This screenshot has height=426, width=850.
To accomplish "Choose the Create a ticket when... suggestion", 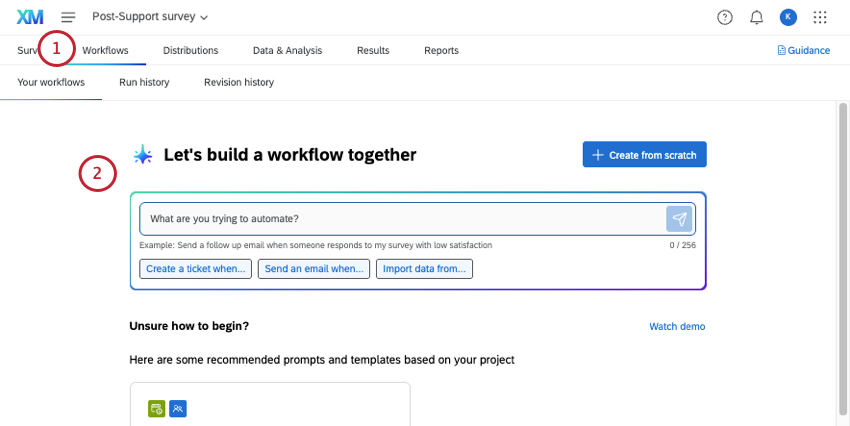I will [196, 269].
